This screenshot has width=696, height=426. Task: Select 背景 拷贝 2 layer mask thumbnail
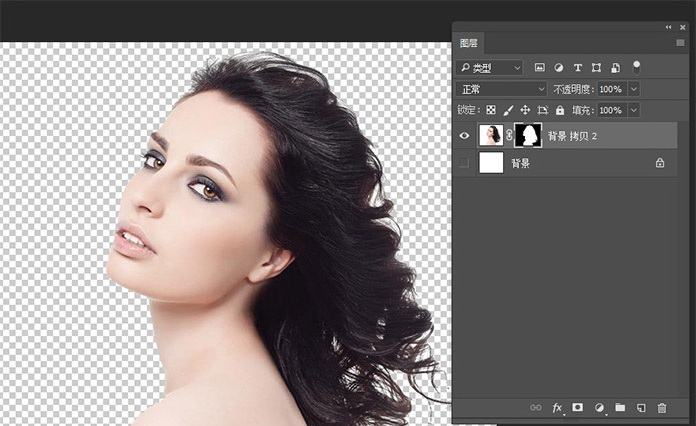(x=528, y=135)
